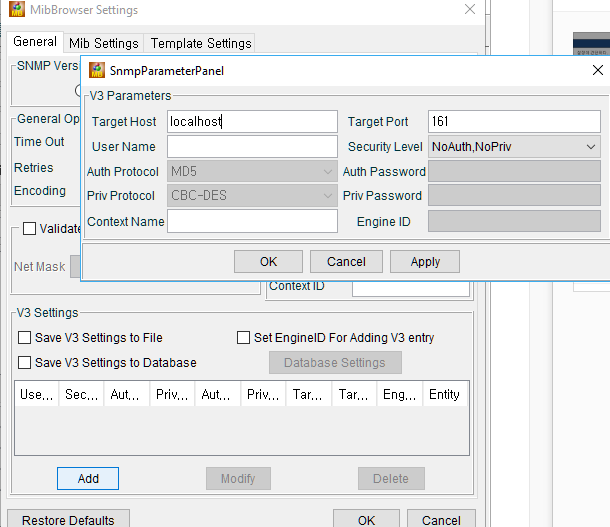Image resolution: width=610 pixels, height=527 pixels.
Task: Toggle Set EngineID For Adding V3 entry
Action: 244,338
